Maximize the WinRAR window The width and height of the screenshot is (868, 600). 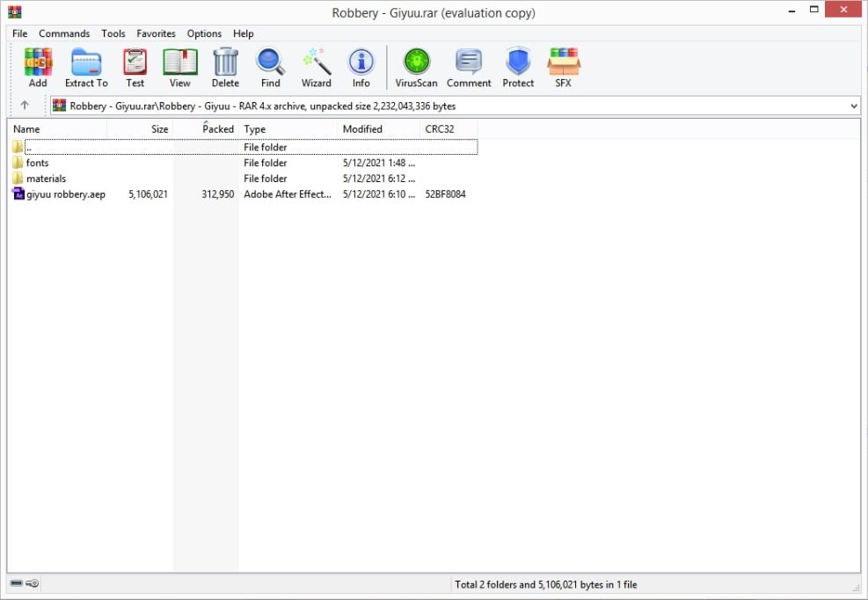click(813, 10)
